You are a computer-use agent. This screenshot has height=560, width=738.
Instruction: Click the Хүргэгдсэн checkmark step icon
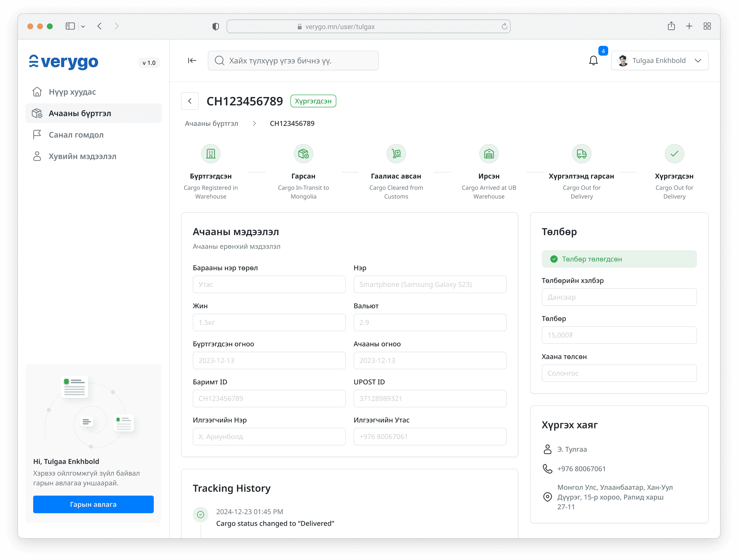pyautogui.click(x=674, y=154)
